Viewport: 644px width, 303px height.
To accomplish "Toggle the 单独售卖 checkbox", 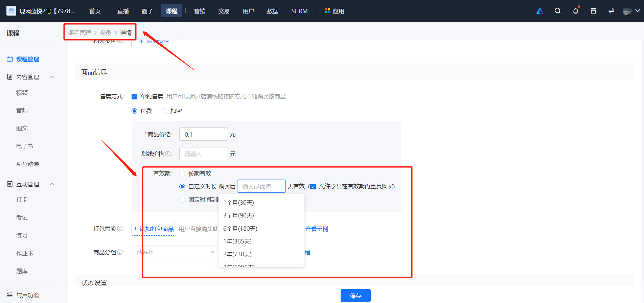I will [x=135, y=97].
